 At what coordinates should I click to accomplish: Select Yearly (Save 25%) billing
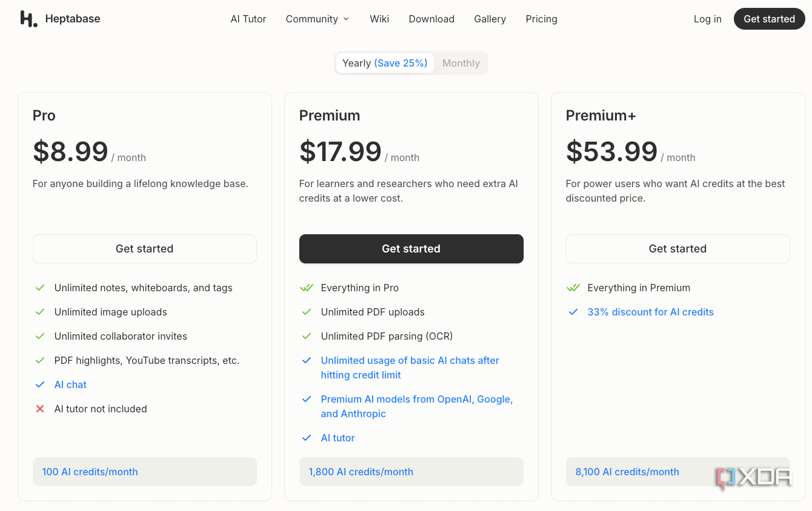385,63
